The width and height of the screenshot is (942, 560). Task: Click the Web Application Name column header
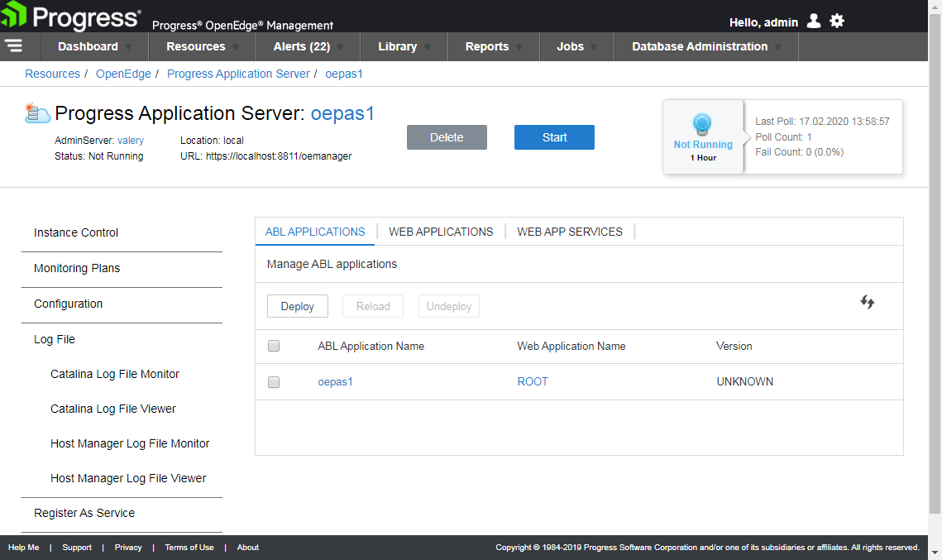coord(571,346)
